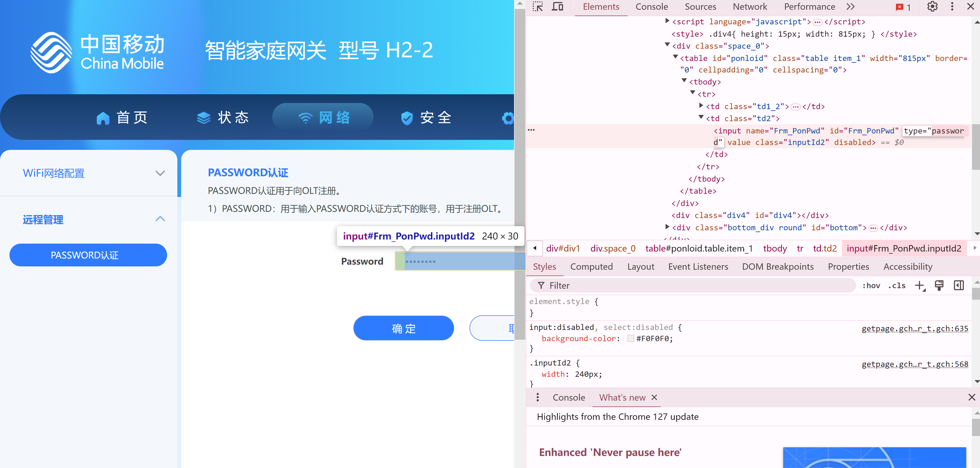980x468 pixels.
Task: Open the Computed styles tab
Action: click(591, 267)
